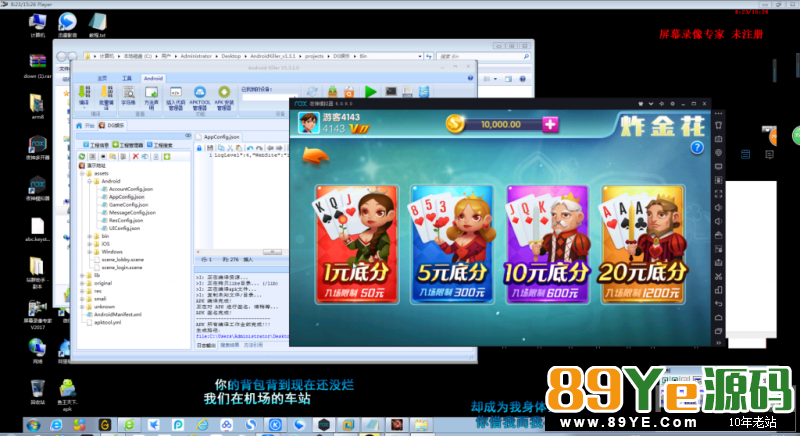Select apktool.yml in the project tree
800x436 pixels.
[108, 322]
